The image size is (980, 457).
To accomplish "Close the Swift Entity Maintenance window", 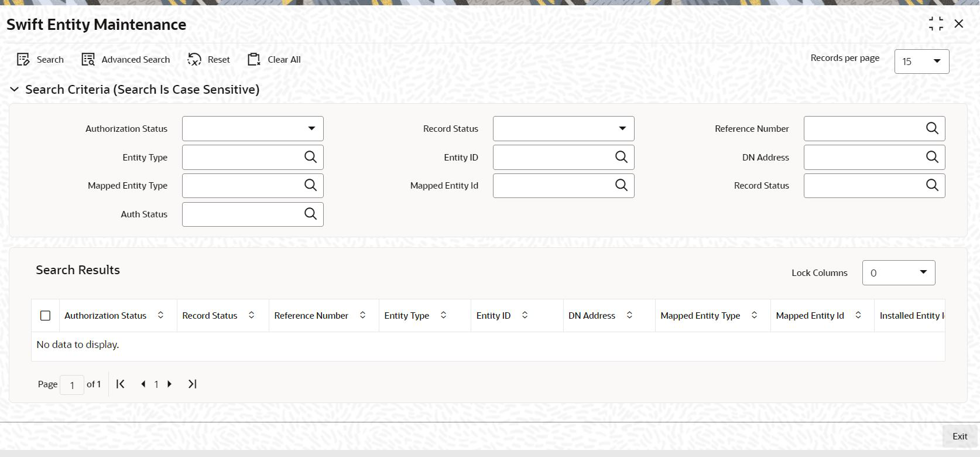I will 959,23.
